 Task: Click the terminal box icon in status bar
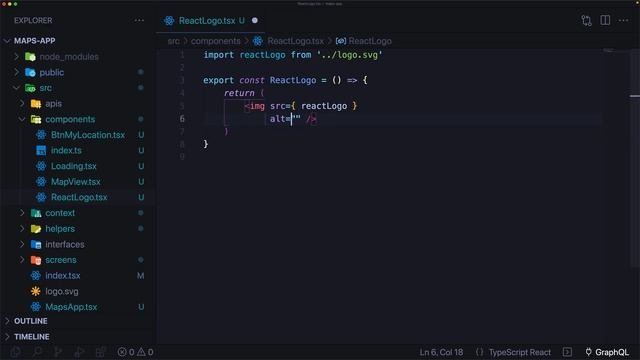(x=567, y=352)
